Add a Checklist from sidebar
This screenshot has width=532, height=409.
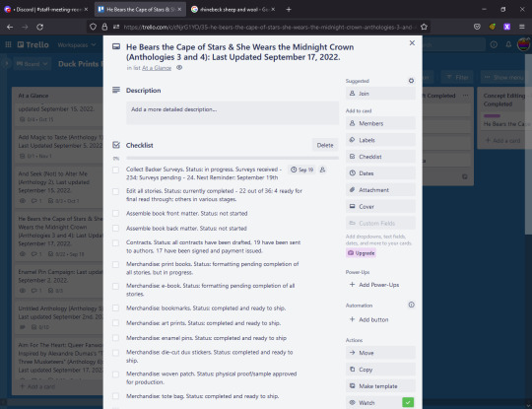380,157
